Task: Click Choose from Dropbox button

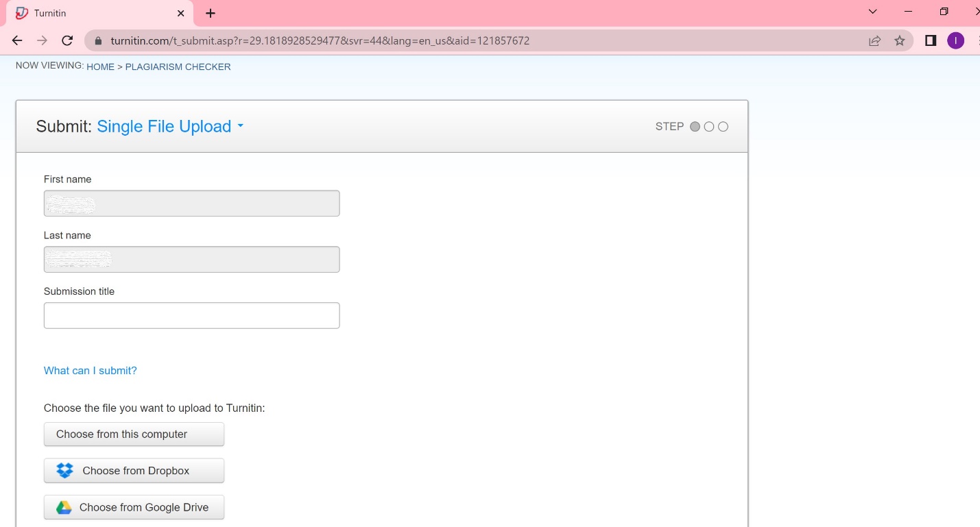Action: [x=134, y=471]
